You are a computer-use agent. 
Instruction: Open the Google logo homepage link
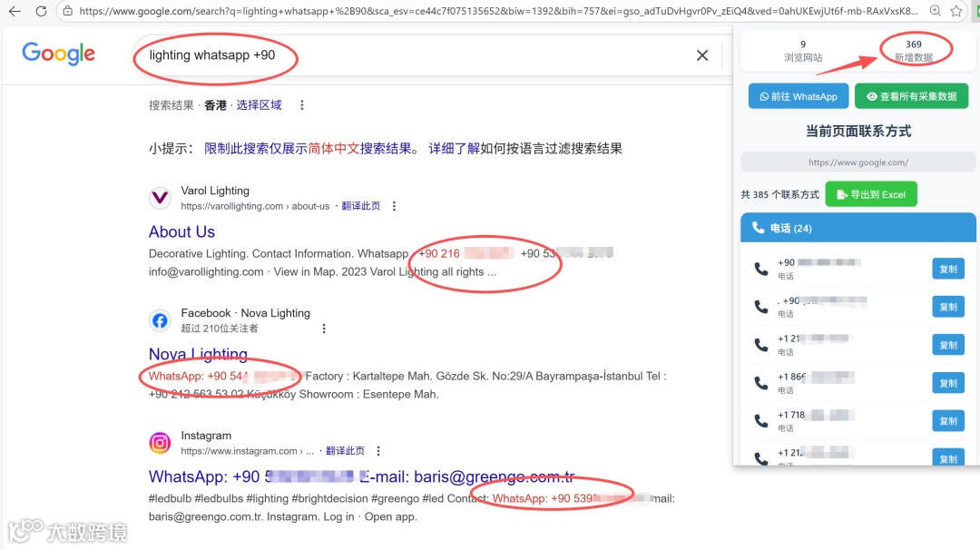[x=59, y=54]
